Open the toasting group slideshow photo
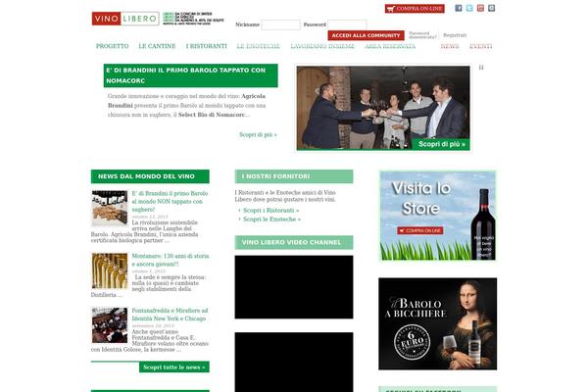 pos(383,108)
